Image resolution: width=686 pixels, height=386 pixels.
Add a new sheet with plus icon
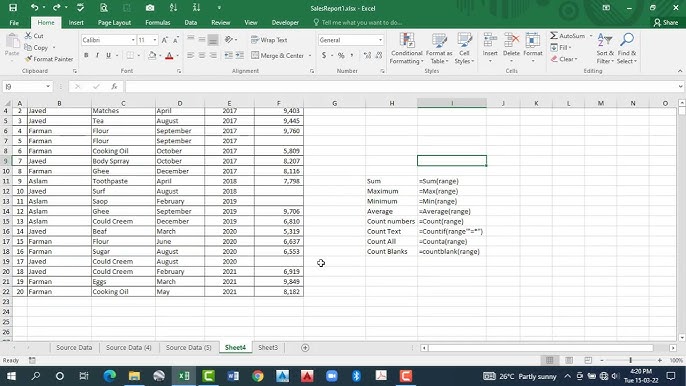pos(305,347)
